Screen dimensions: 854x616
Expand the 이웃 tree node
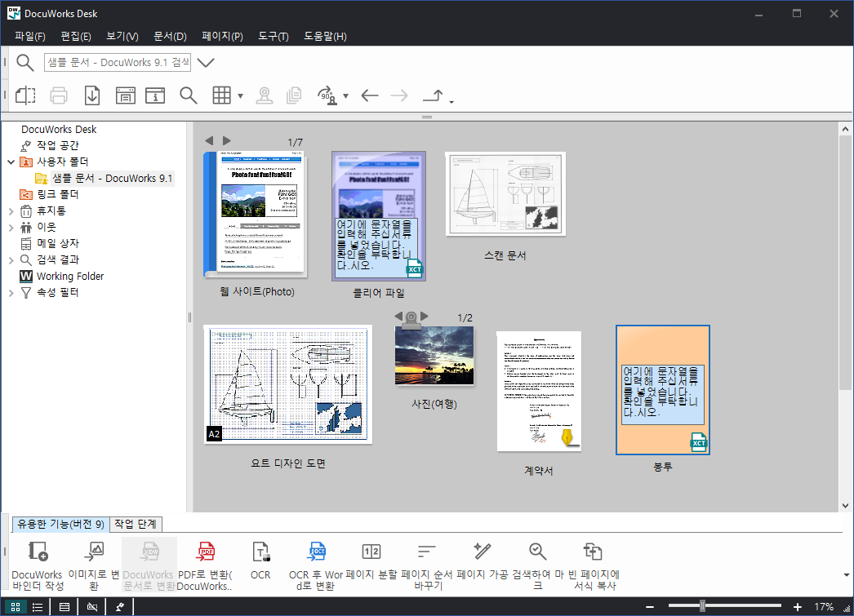point(11,228)
